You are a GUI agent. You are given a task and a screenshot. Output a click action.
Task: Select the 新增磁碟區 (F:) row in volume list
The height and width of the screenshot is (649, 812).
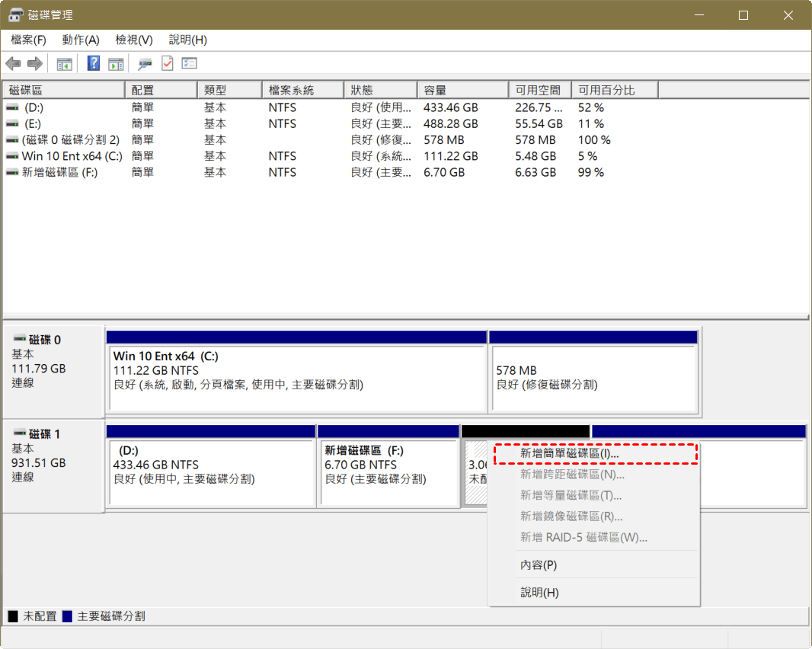pyautogui.click(x=59, y=172)
